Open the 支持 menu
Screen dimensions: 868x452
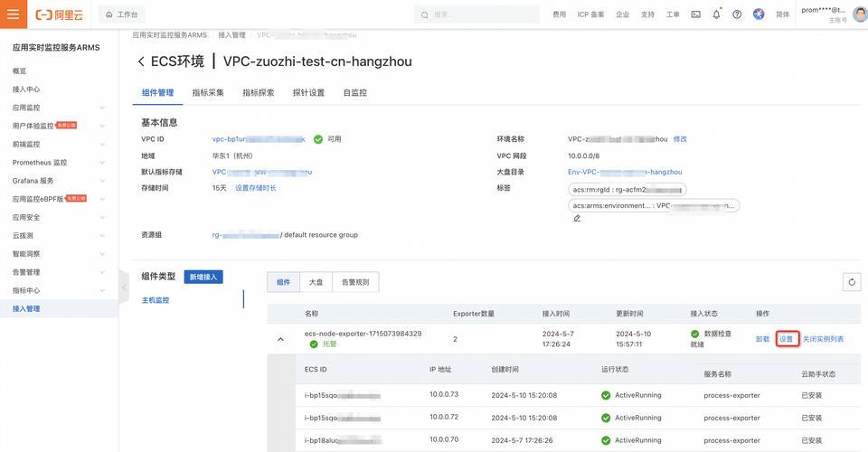pos(647,15)
